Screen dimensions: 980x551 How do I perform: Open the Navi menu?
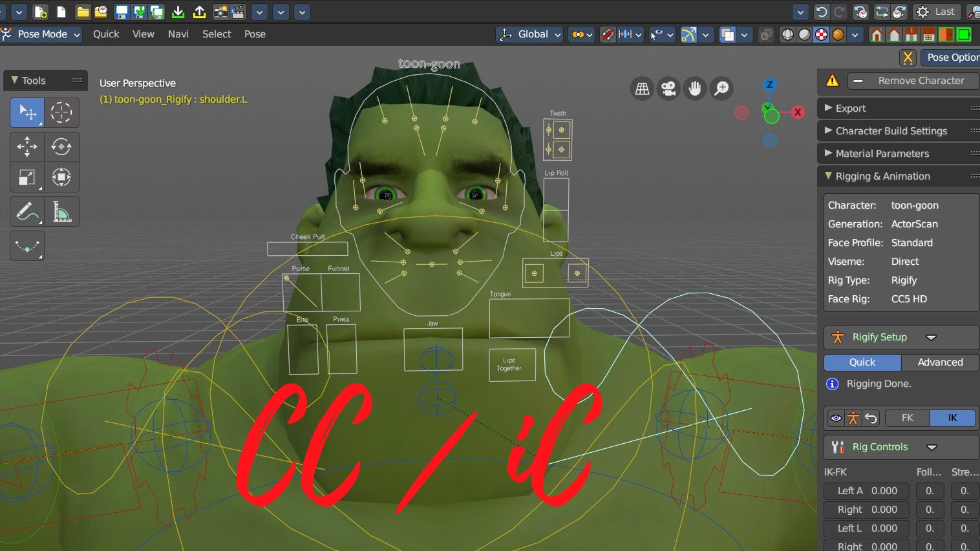click(178, 34)
